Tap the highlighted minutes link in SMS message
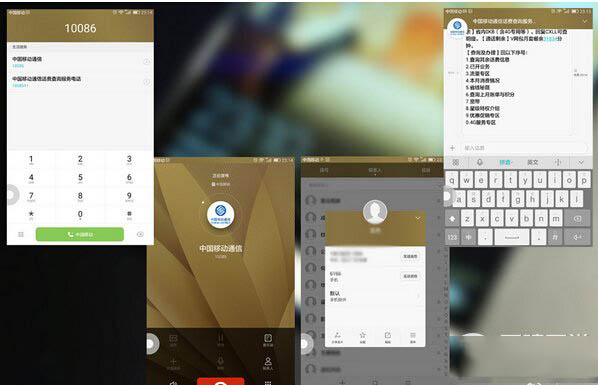 pyautogui.click(x=550, y=39)
